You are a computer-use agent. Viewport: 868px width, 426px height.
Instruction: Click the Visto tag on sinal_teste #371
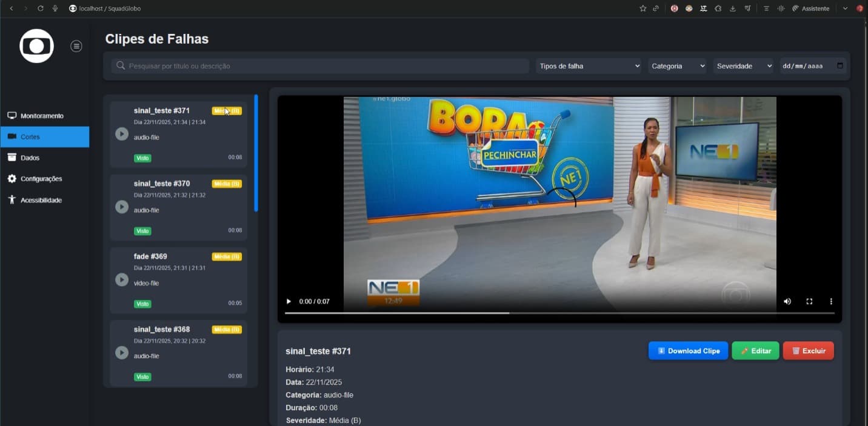(142, 158)
